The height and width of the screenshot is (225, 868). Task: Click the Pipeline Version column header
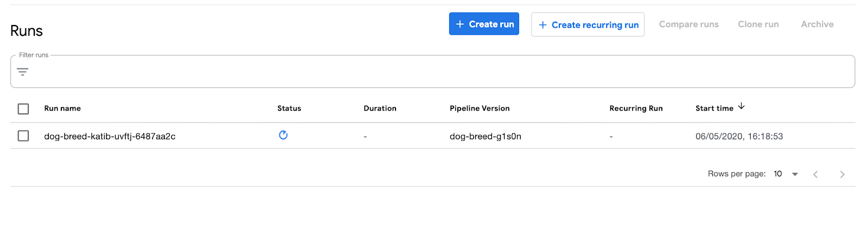(480, 108)
